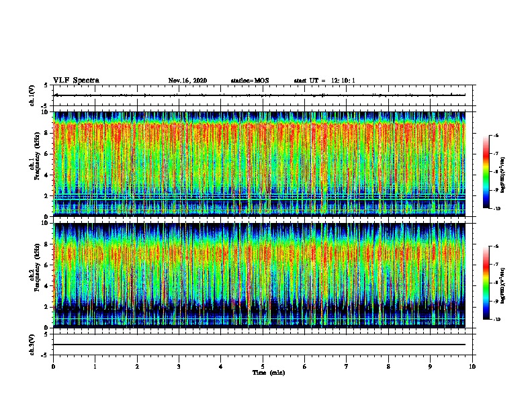Click the "-10" label on ch.1 color bar
This screenshot has height=411, width=532.
(x=496, y=209)
